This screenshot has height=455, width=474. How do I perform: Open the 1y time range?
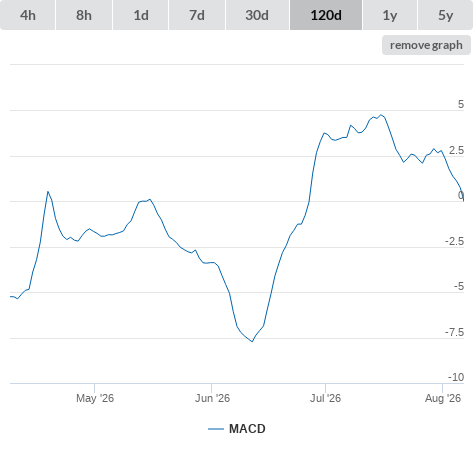click(x=390, y=15)
